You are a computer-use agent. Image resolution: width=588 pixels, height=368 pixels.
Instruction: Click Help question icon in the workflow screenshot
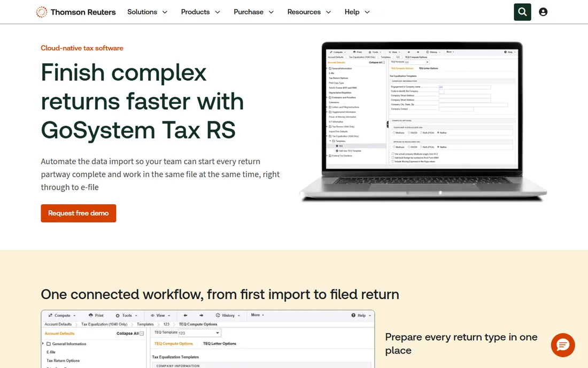point(353,316)
